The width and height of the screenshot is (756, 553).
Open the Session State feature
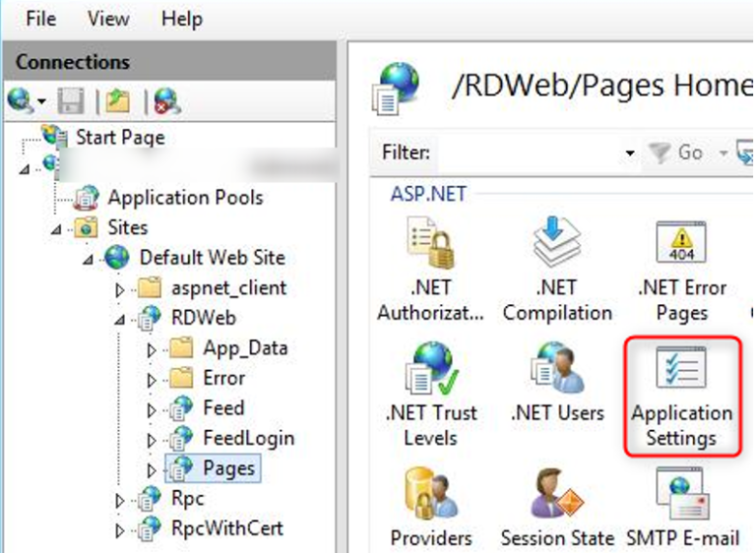557,508
